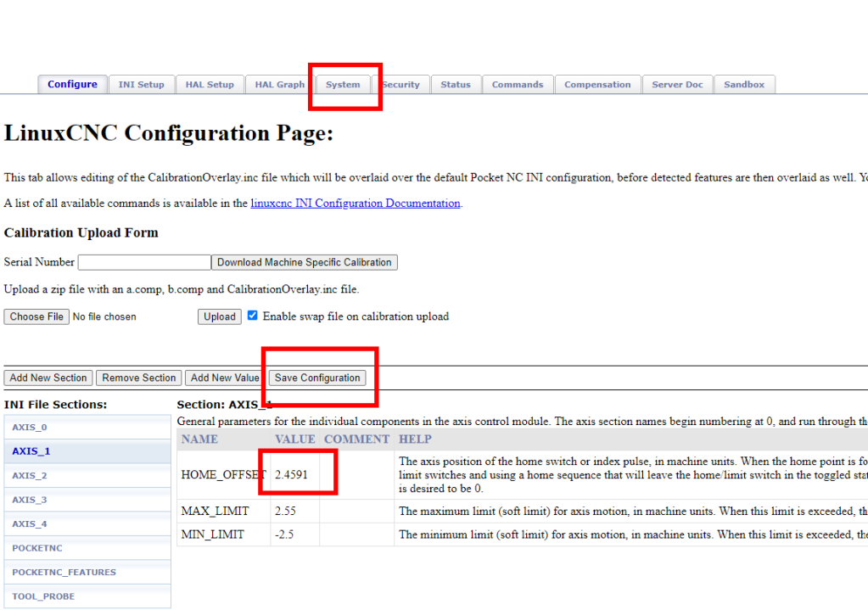Viewport: 868px width, 610px height.
Task: Switch to the INI Setup tab
Action: (x=142, y=84)
